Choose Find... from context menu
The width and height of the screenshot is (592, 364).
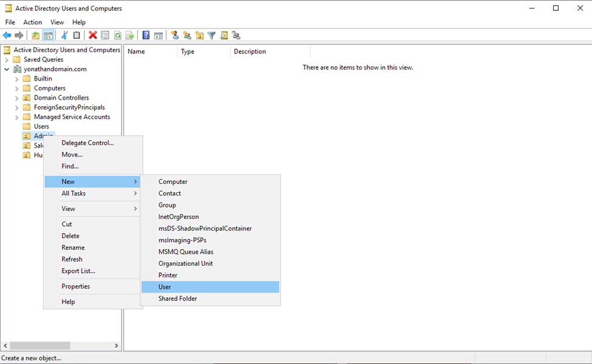(x=92, y=166)
